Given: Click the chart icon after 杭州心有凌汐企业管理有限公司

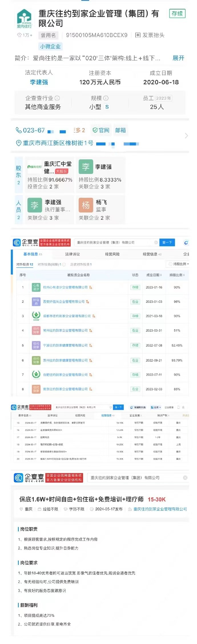Looking at the screenshot, I should [91, 287].
